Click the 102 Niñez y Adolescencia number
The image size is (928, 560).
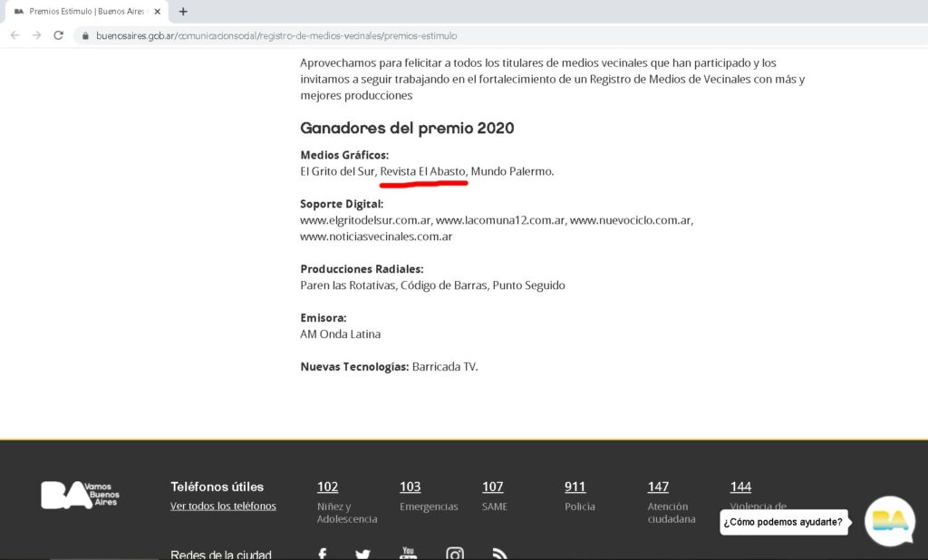[327, 487]
